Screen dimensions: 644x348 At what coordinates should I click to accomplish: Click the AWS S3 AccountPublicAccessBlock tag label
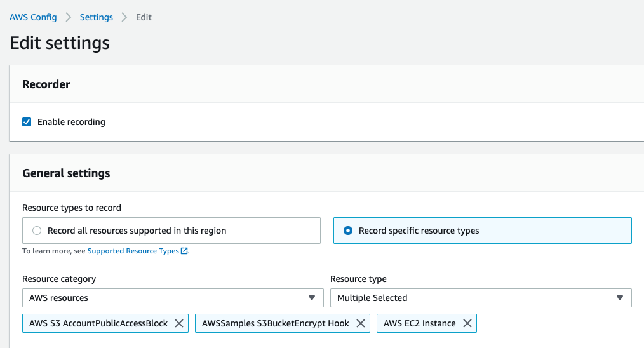[98, 324]
